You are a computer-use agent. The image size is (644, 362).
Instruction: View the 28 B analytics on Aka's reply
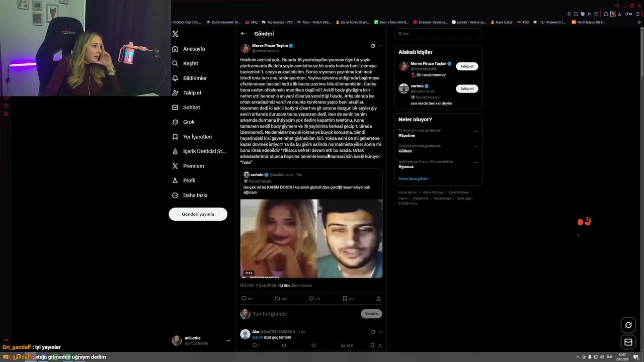coord(347,345)
